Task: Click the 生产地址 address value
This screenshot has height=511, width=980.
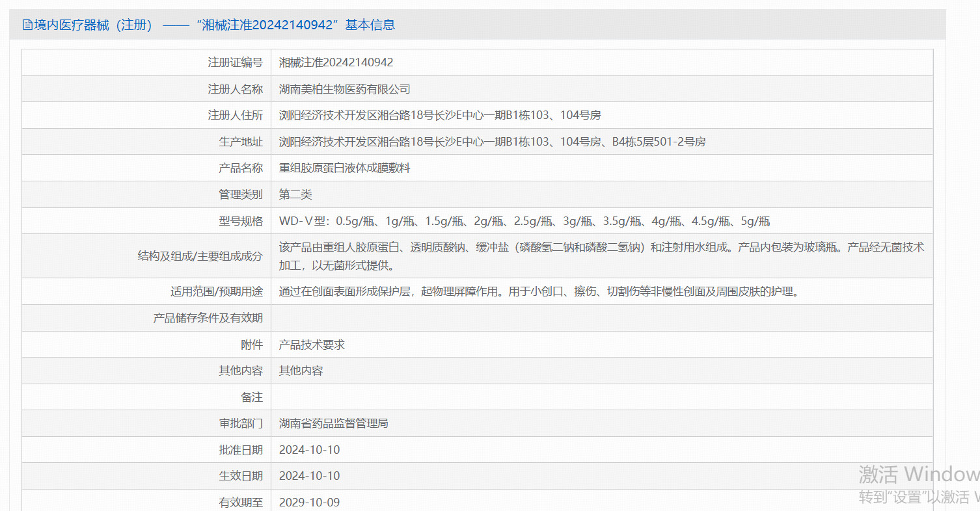Action: 492,142
